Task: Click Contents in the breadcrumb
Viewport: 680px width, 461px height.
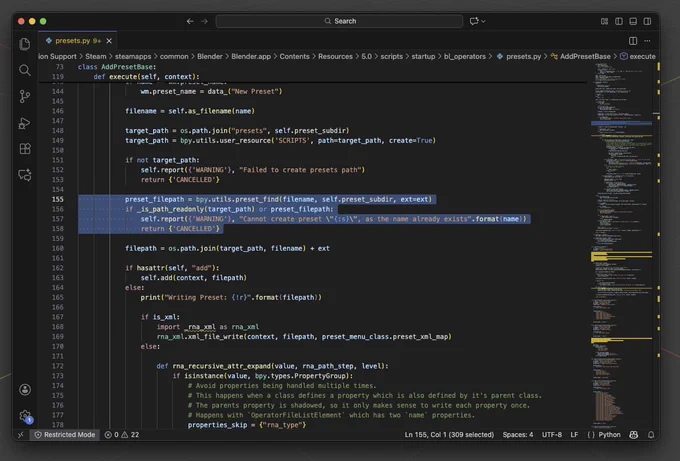Action: [294, 56]
